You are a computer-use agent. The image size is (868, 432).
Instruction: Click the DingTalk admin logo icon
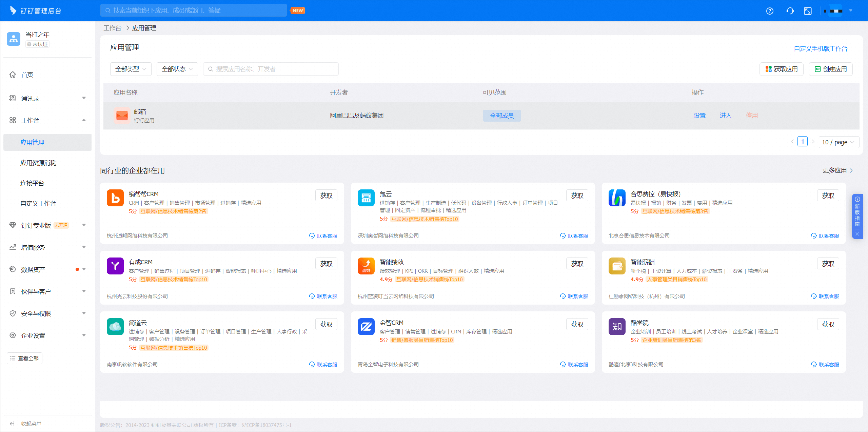coord(13,11)
